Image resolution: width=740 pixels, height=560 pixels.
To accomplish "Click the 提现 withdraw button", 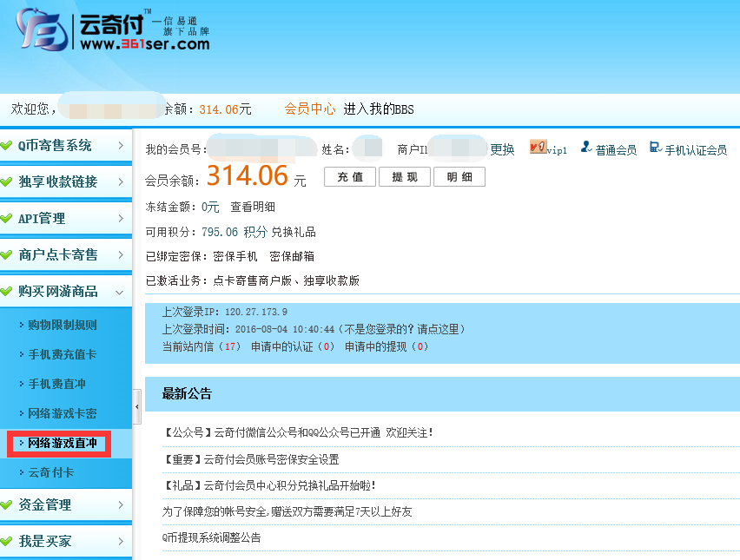I will pos(405,177).
